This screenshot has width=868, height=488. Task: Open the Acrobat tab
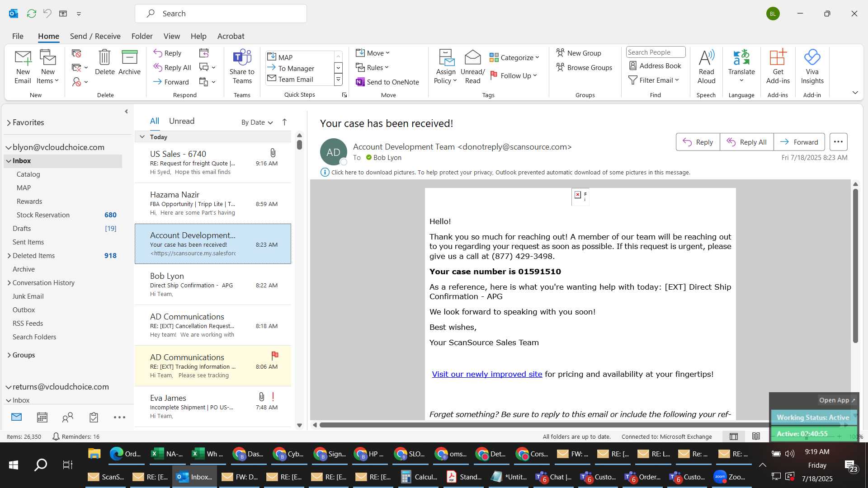(x=231, y=36)
